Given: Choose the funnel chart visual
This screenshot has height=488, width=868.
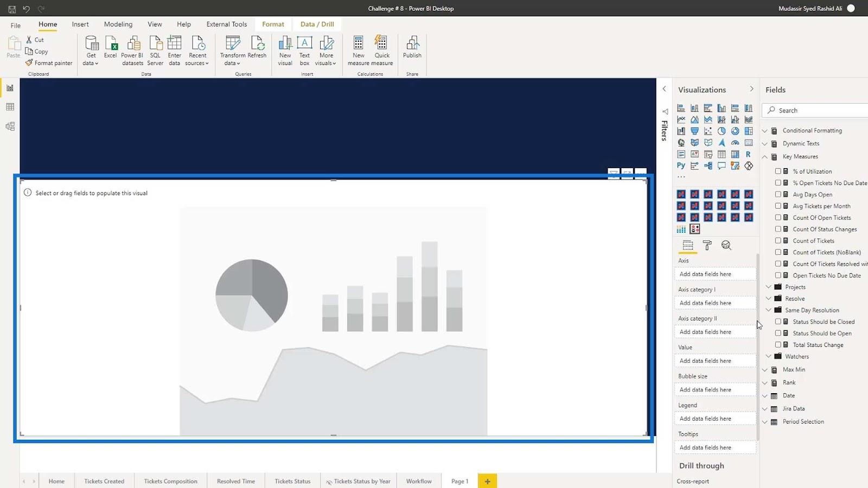Looking at the screenshot, I should (x=694, y=131).
